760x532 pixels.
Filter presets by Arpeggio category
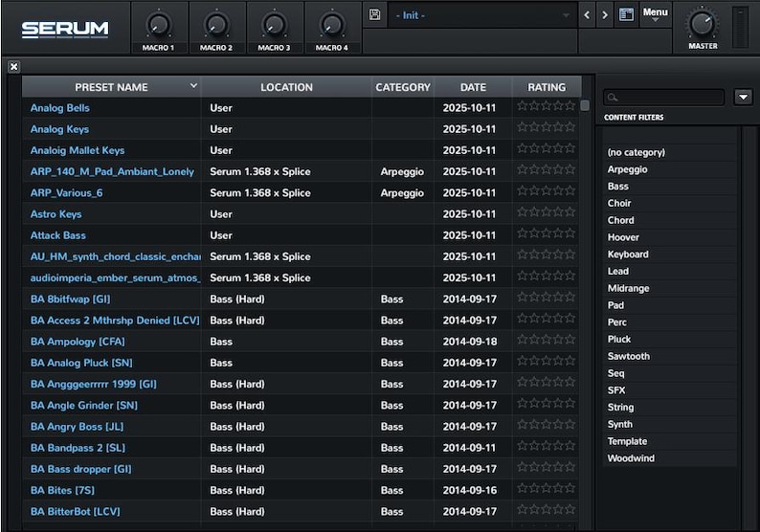(x=627, y=169)
